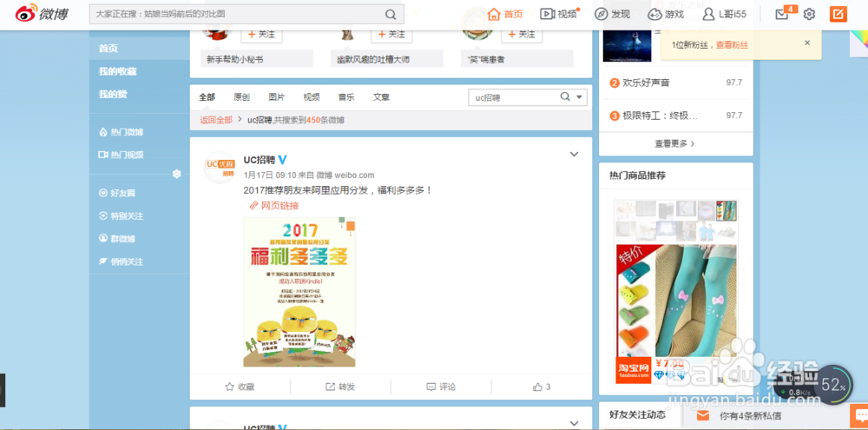Click the orange chat bubble icon bottom right
The image size is (868, 430).
click(859, 415)
